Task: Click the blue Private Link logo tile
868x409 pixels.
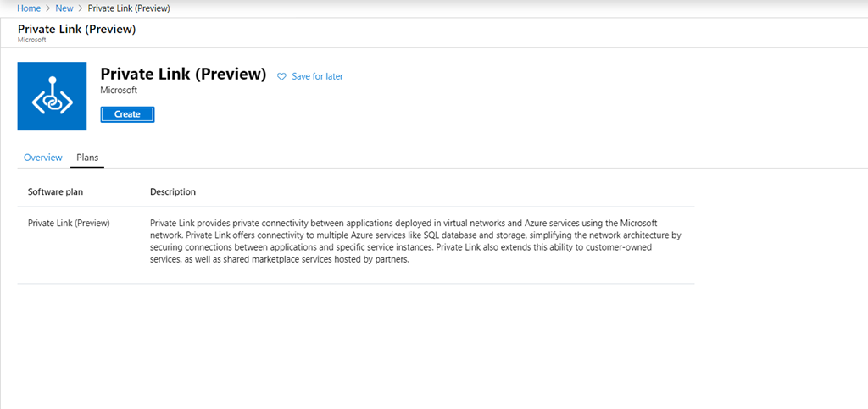Action: point(52,97)
